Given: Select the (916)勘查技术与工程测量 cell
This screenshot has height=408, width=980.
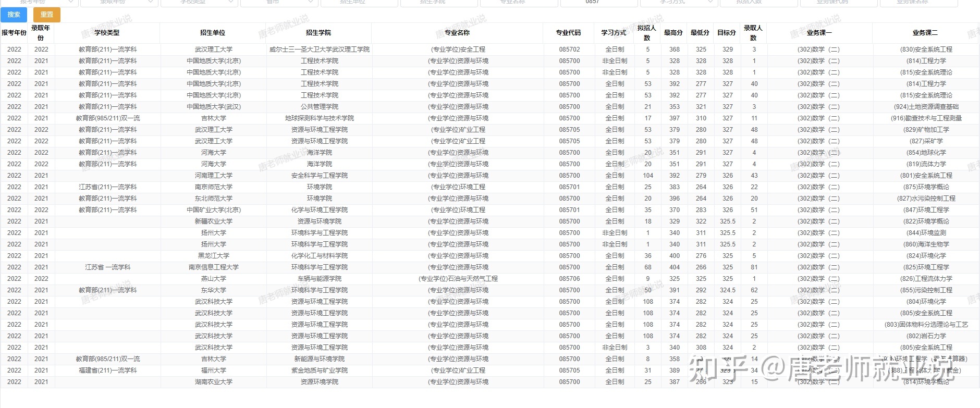Looking at the screenshot, I should [926, 118].
